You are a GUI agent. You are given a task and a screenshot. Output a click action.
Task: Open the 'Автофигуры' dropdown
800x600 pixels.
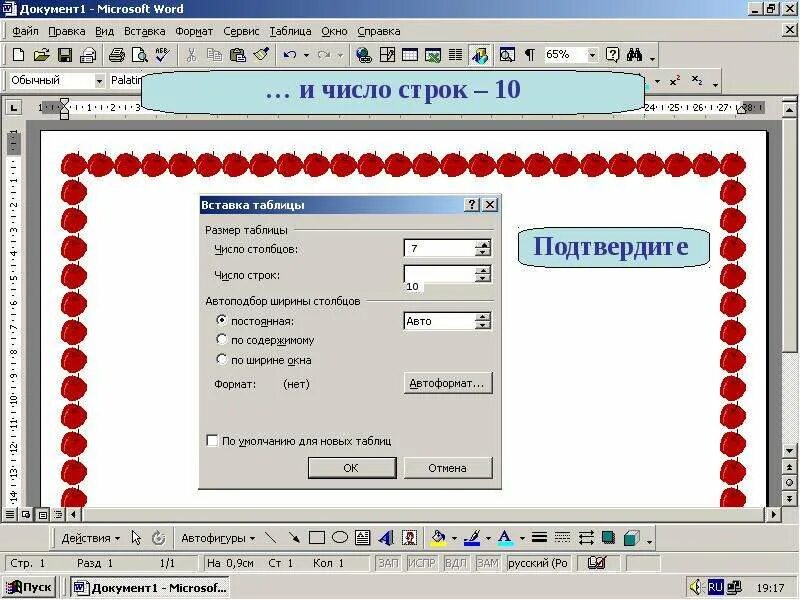218,538
